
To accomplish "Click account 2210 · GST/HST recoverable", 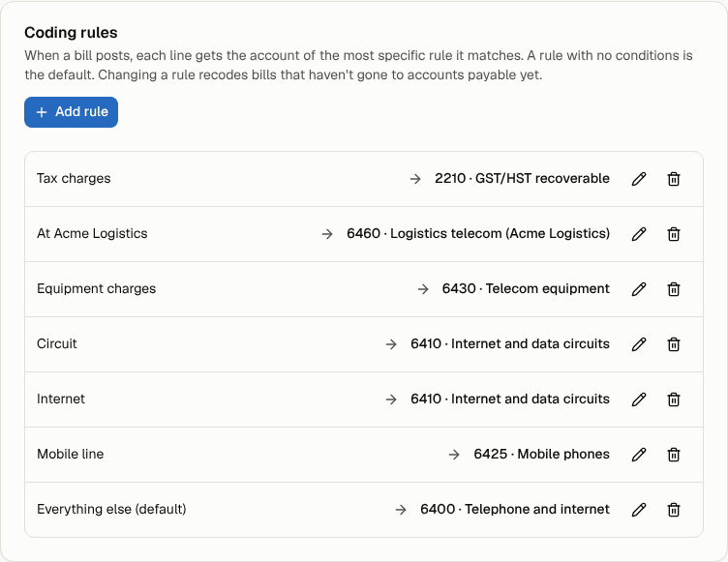I will (522, 178).
